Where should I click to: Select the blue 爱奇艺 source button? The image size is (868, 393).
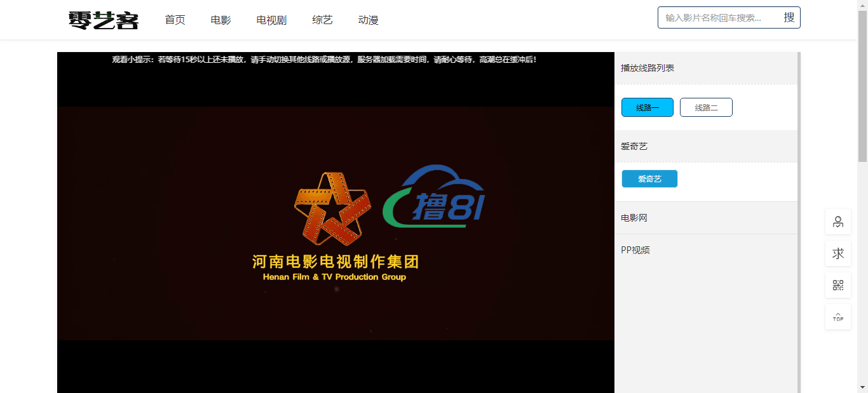click(x=649, y=179)
